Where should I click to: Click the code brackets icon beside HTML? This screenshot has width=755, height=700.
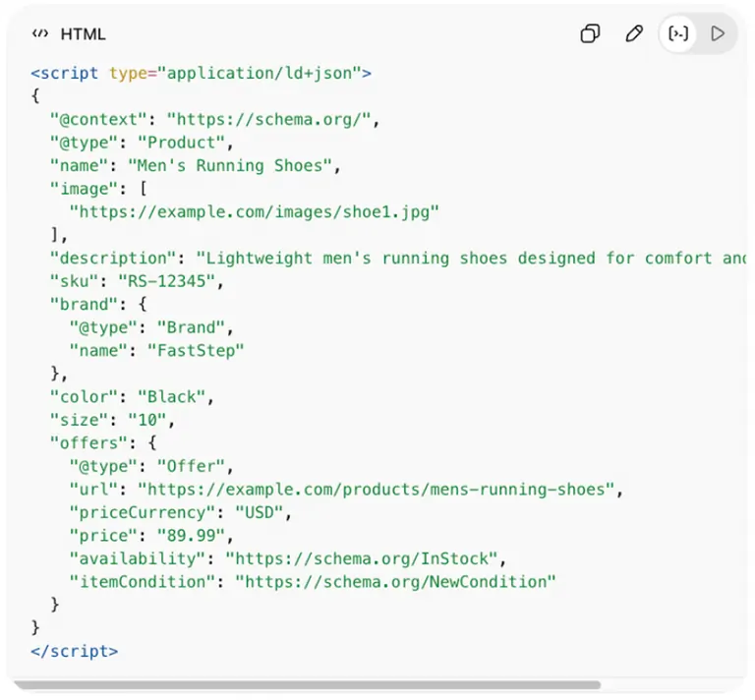click(39, 34)
